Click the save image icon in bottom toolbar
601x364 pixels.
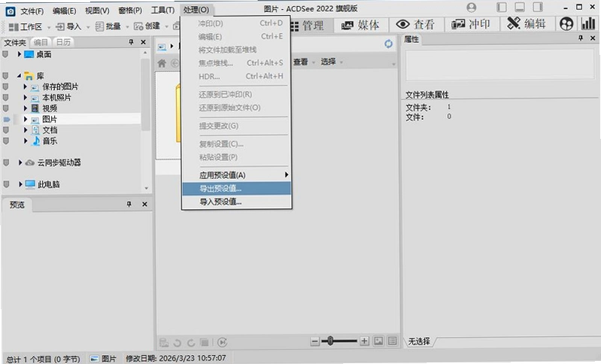click(164, 342)
